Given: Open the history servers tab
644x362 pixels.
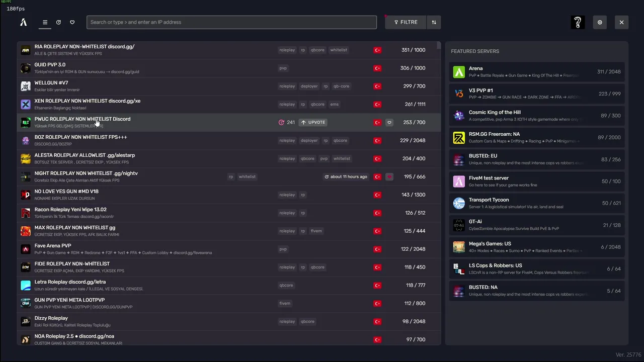Looking at the screenshot, I should [x=58, y=22].
